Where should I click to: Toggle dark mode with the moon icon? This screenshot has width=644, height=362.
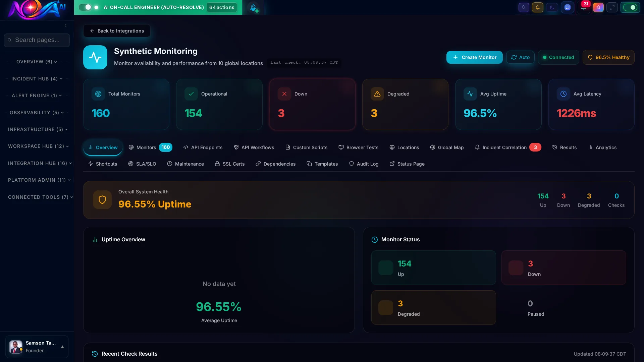point(552,7)
